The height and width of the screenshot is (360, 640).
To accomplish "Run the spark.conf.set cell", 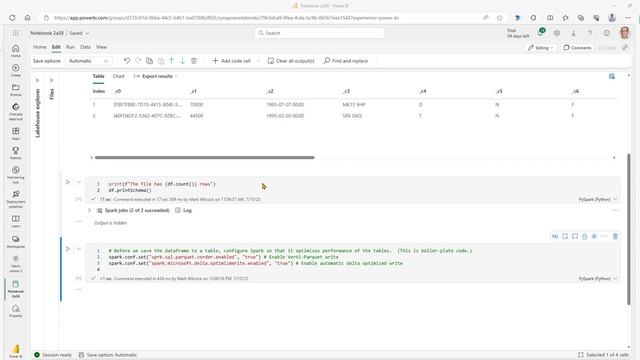I will point(68,249).
